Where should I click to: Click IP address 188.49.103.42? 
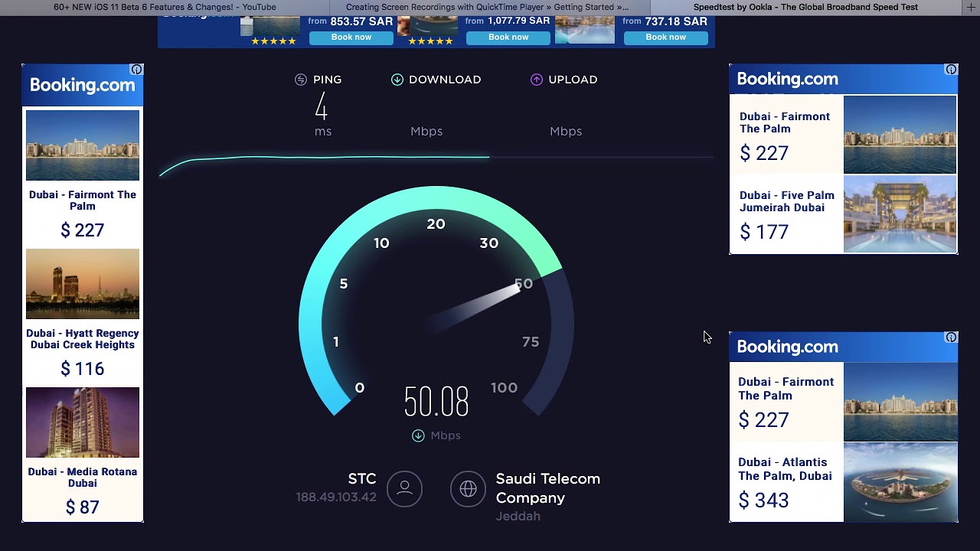point(336,497)
